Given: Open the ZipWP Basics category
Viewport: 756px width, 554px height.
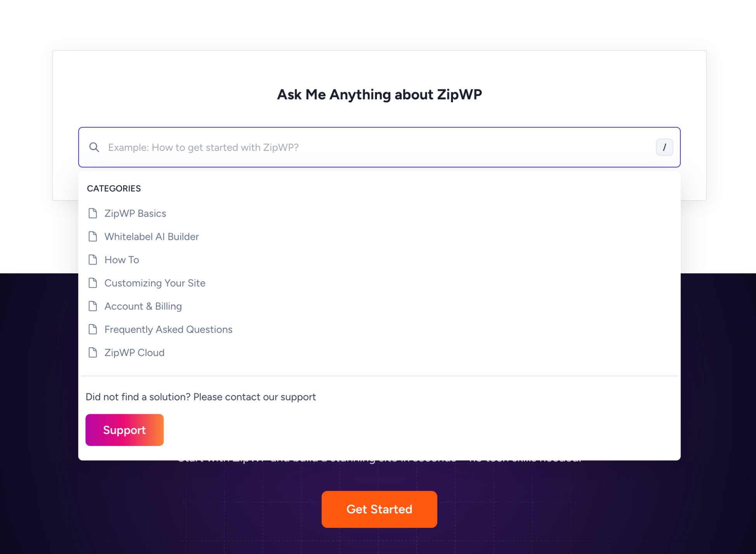Looking at the screenshot, I should click(135, 213).
